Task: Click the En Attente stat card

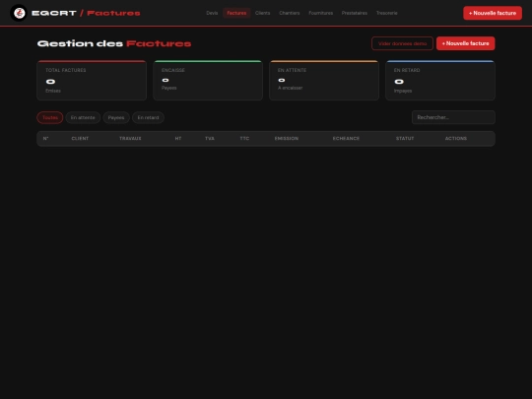Action: [324, 81]
